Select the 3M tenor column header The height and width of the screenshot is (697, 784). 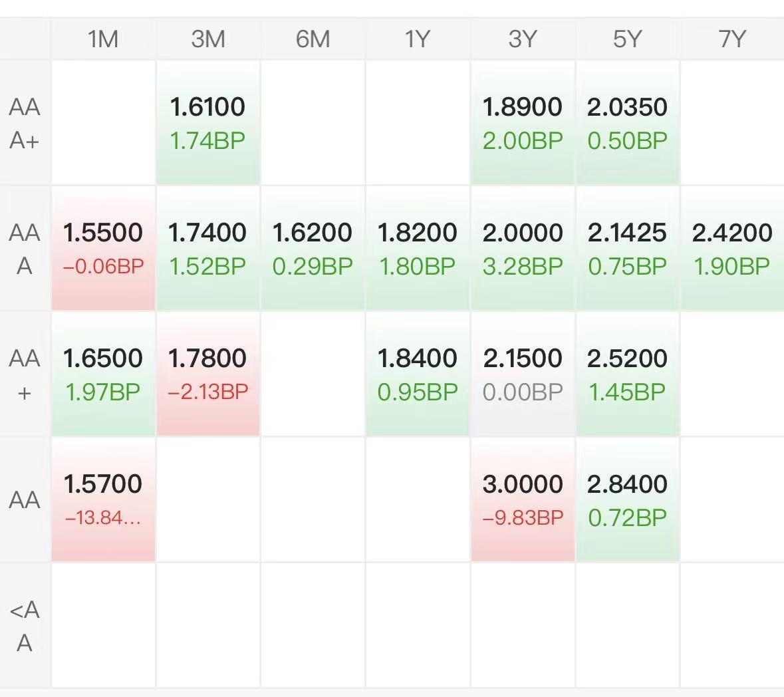pos(208,39)
